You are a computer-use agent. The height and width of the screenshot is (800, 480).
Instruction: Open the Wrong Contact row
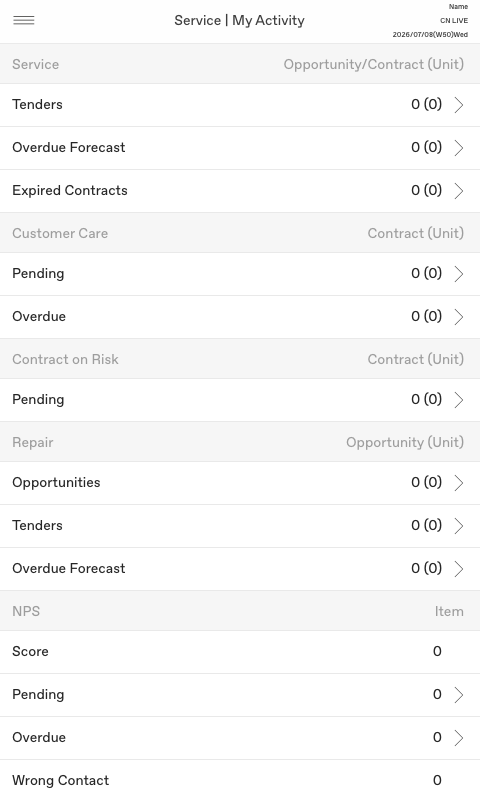tap(240, 780)
